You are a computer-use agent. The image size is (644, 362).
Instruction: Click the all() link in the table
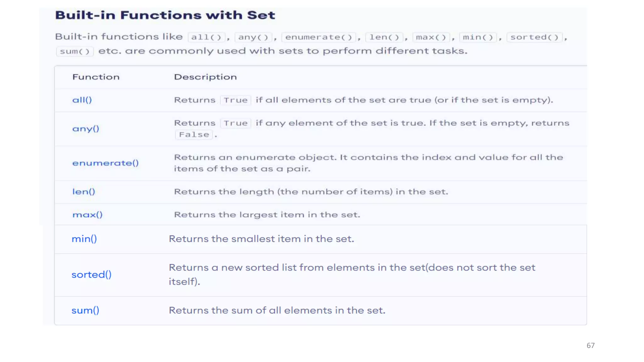pos(82,100)
